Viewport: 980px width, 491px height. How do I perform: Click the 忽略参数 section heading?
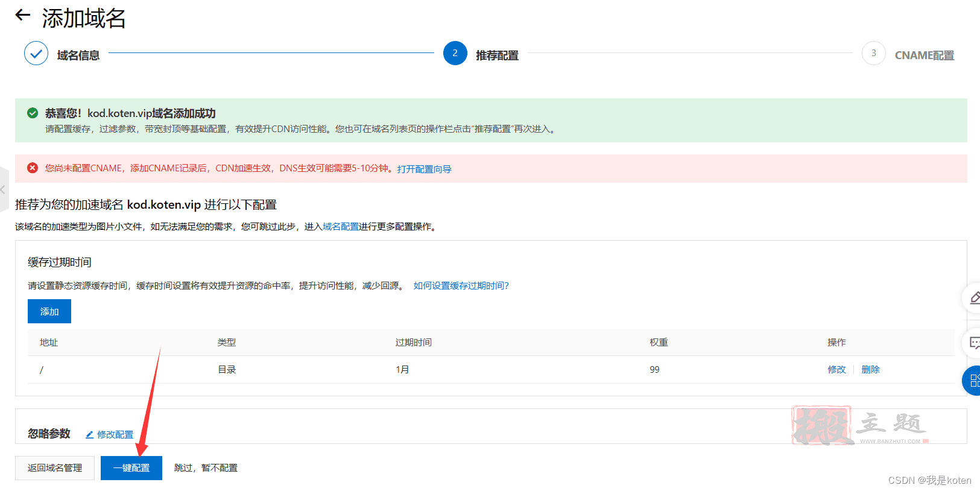[49, 434]
